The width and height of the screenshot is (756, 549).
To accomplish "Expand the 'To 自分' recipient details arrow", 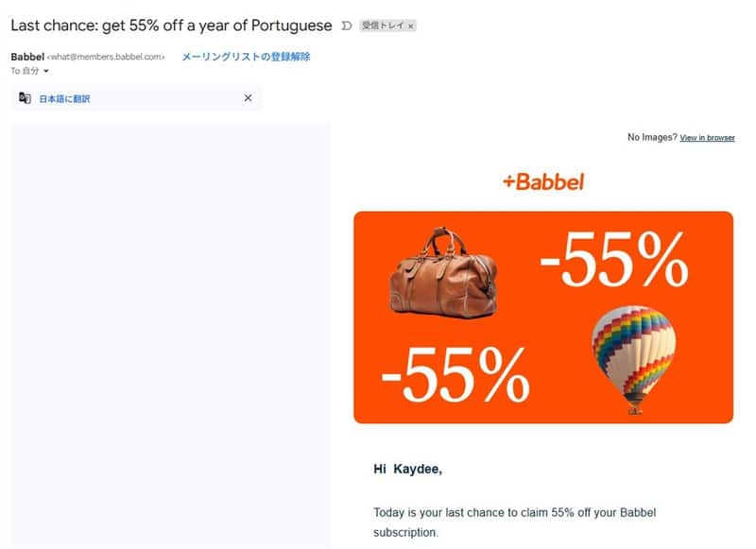I will click(x=46, y=71).
